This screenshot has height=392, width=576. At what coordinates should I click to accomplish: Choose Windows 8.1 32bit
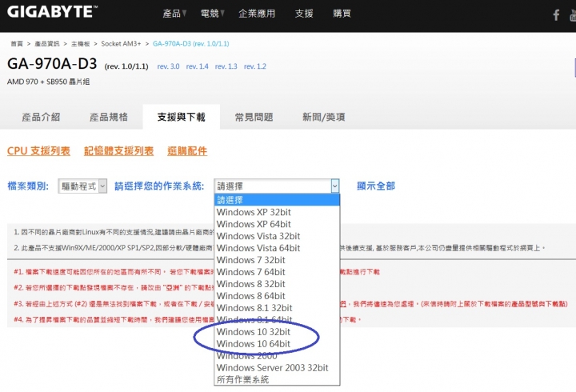tap(277, 308)
